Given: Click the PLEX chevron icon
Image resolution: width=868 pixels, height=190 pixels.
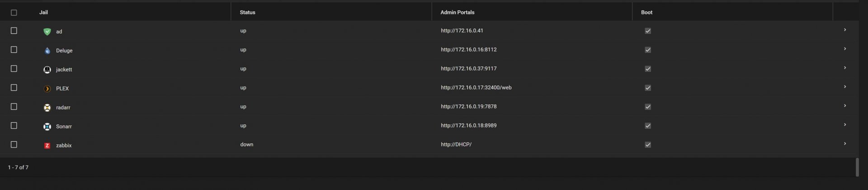Looking at the screenshot, I should (x=47, y=89).
